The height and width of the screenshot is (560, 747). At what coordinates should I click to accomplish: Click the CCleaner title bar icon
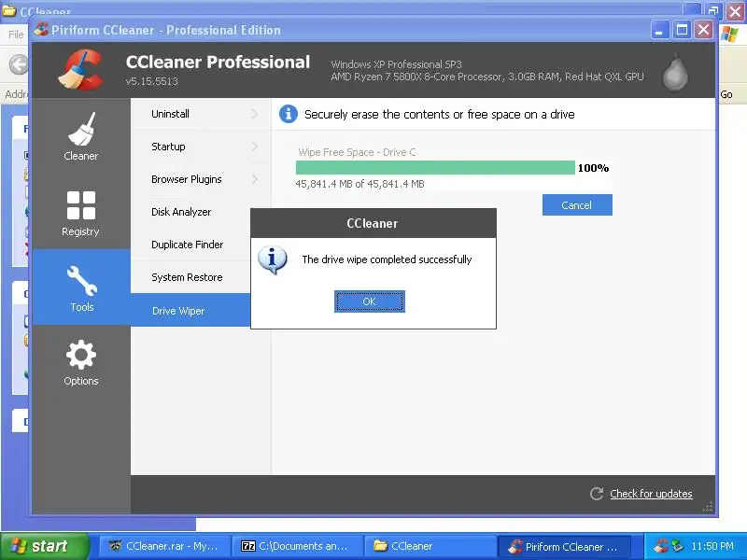41,30
